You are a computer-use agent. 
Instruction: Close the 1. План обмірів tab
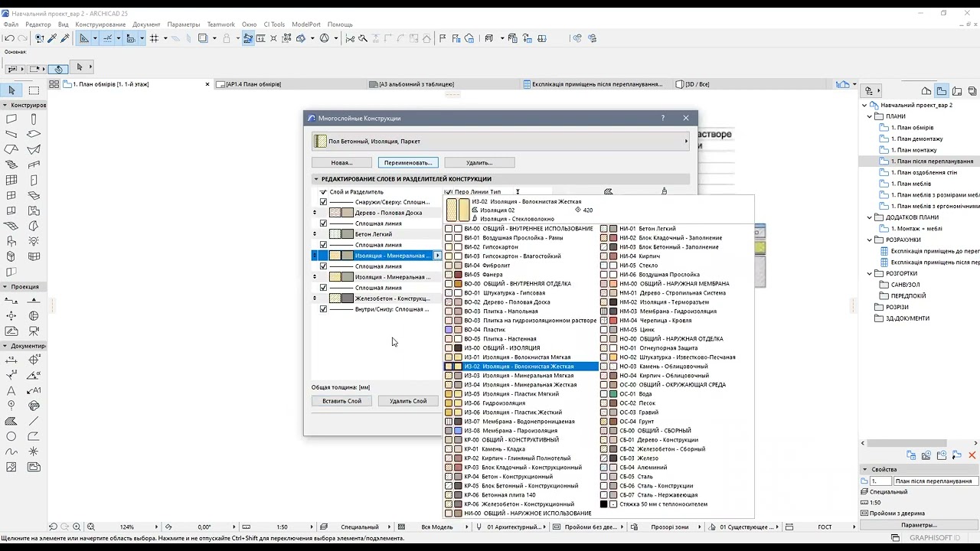pos(207,84)
